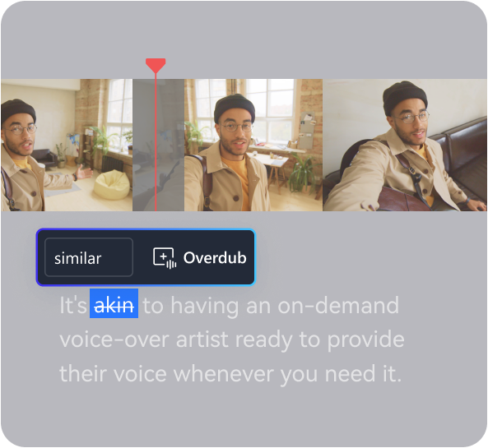Viewport: 488px width, 448px height.
Task: Click the Overdub waveform icon
Action: pos(165,258)
